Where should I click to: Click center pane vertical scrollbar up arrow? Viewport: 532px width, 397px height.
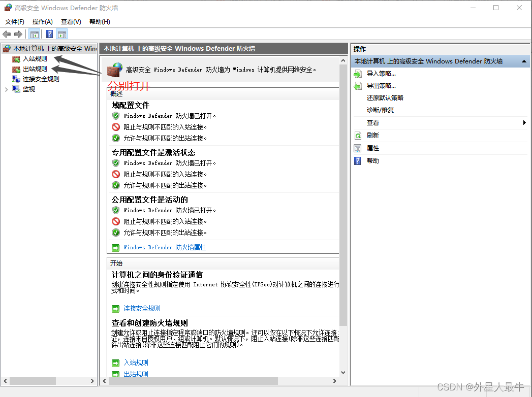[343, 61]
